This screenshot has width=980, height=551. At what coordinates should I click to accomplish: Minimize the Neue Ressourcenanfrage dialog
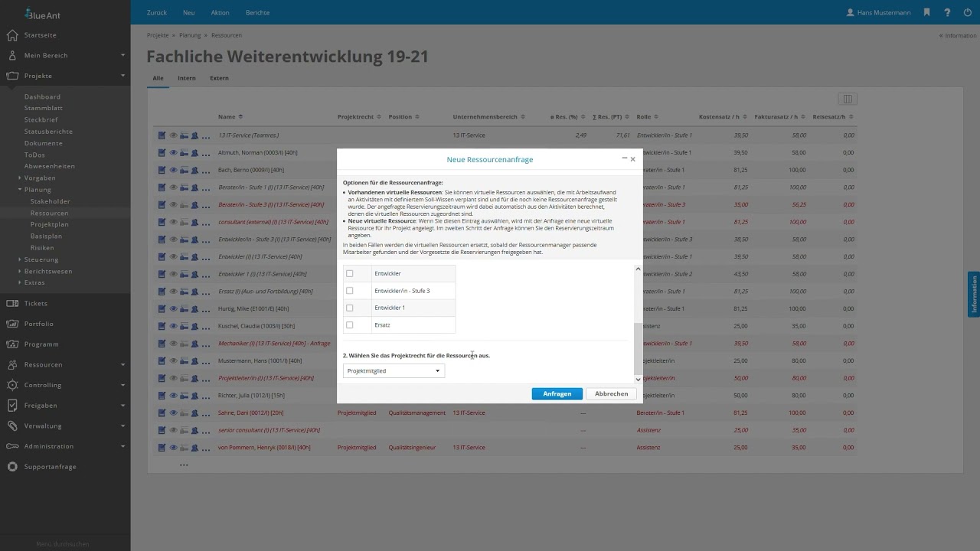click(624, 159)
